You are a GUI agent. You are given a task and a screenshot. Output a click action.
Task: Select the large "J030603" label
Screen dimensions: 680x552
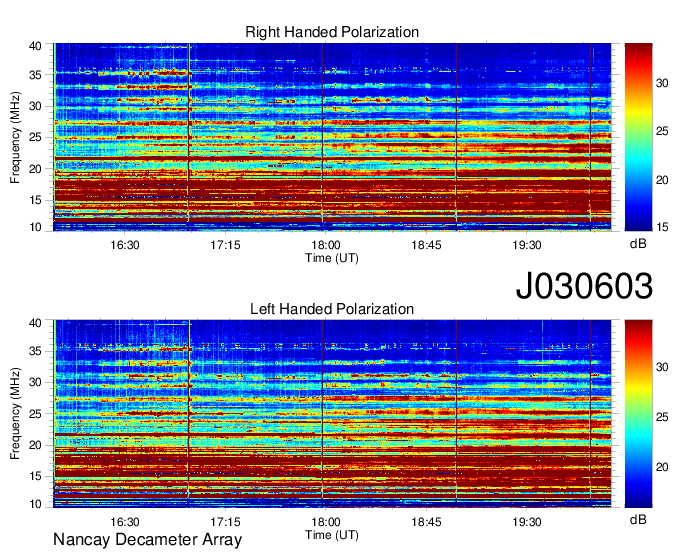point(584,286)
